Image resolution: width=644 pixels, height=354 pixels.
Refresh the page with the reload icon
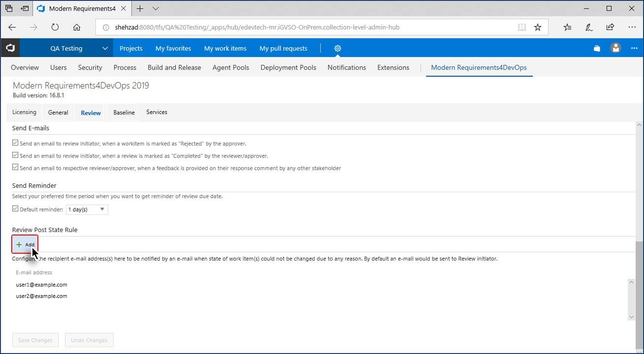55,28
